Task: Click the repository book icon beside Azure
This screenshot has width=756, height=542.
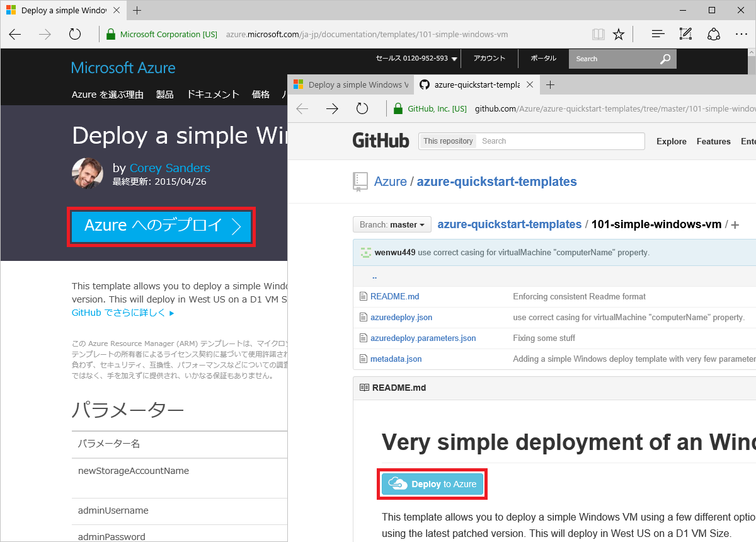Action: click(x=360, y=182)
